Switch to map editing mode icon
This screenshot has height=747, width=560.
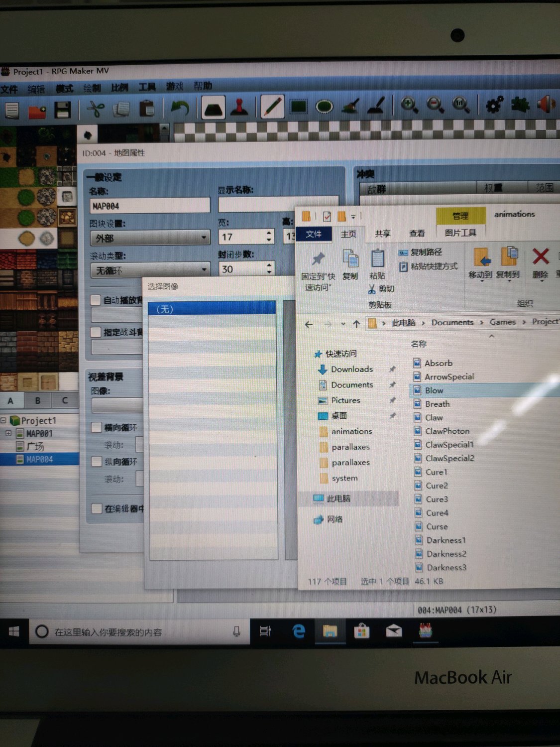(x=213, y=107)
